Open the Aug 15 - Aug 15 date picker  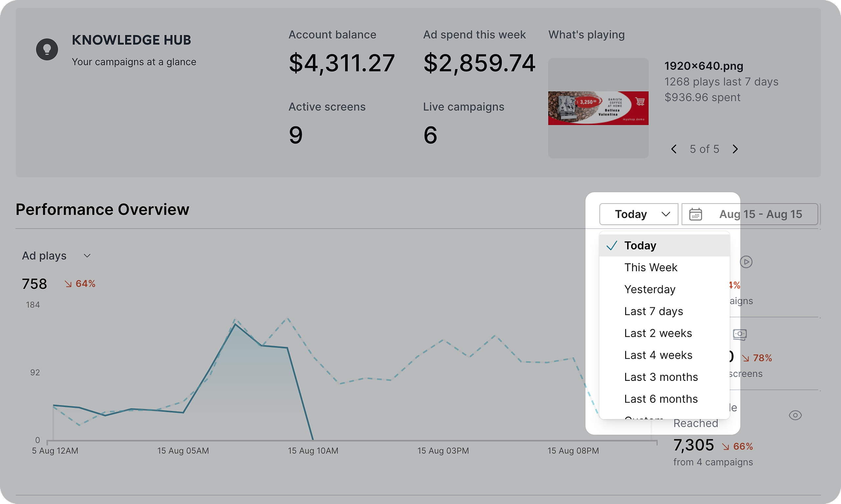(760, 214)
